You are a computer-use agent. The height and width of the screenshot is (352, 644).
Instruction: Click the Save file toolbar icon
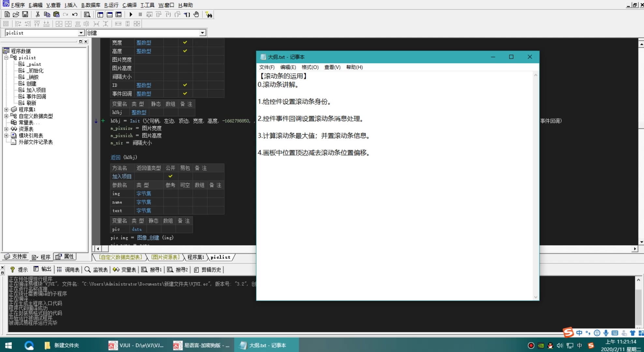coord(25,14)
